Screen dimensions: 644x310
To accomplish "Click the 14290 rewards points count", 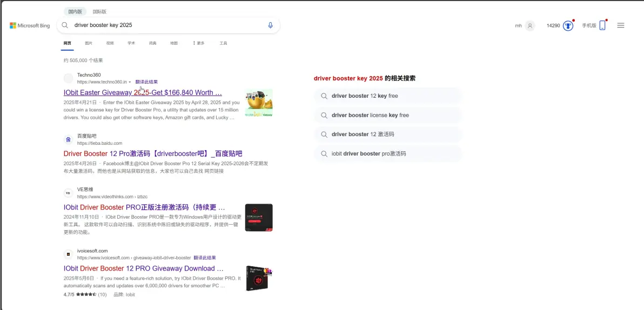I will [x=553, y=25].
